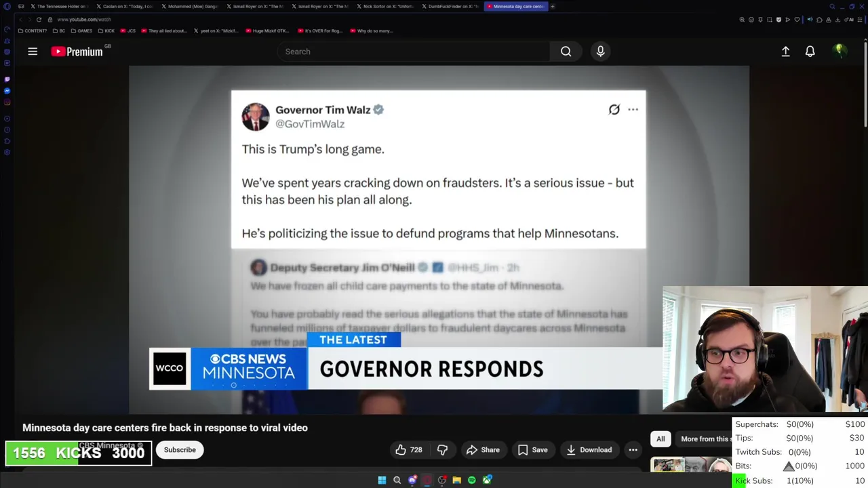
Task: Open browser sidebar settings gear
Action: [7, 152]
